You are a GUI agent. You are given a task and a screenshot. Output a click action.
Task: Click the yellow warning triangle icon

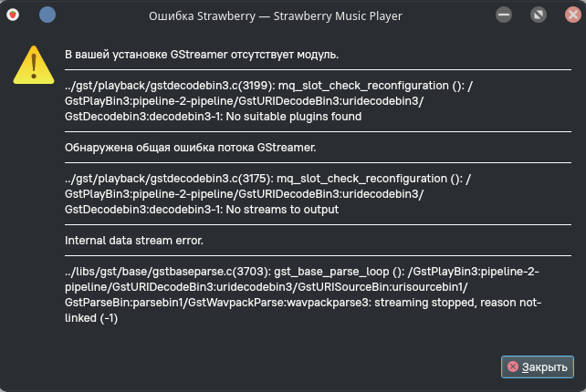pyautogui.click(x=33, y=65)
